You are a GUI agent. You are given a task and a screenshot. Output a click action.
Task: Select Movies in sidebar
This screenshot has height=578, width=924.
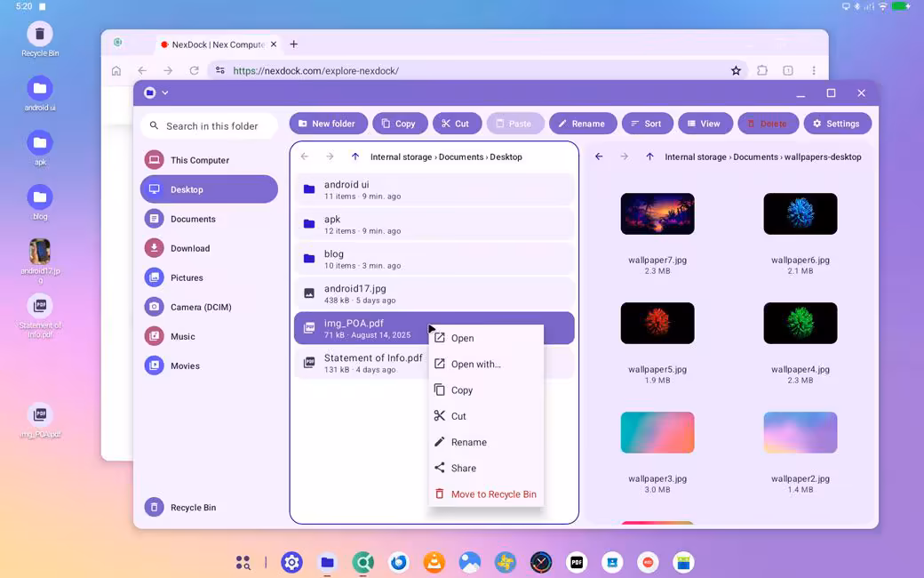(209, 365)
